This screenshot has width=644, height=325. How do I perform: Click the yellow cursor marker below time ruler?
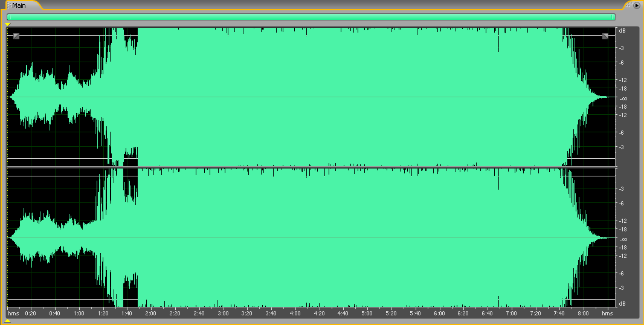(8, 321)
